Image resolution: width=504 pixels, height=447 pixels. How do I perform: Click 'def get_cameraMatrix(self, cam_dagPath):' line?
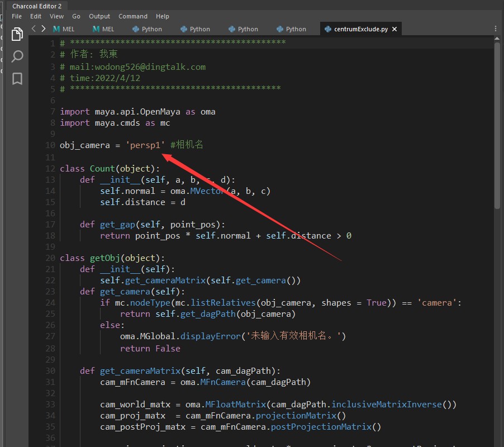[180, 371]
